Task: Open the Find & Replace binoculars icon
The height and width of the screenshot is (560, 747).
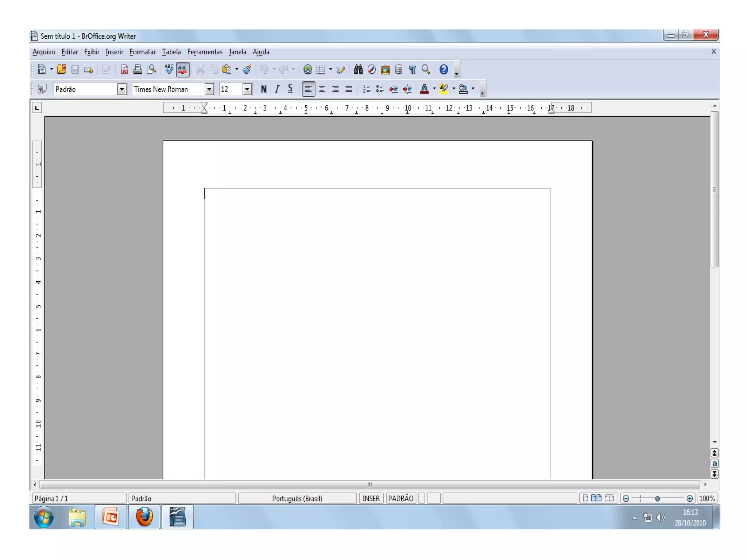Action: (358, 69)
